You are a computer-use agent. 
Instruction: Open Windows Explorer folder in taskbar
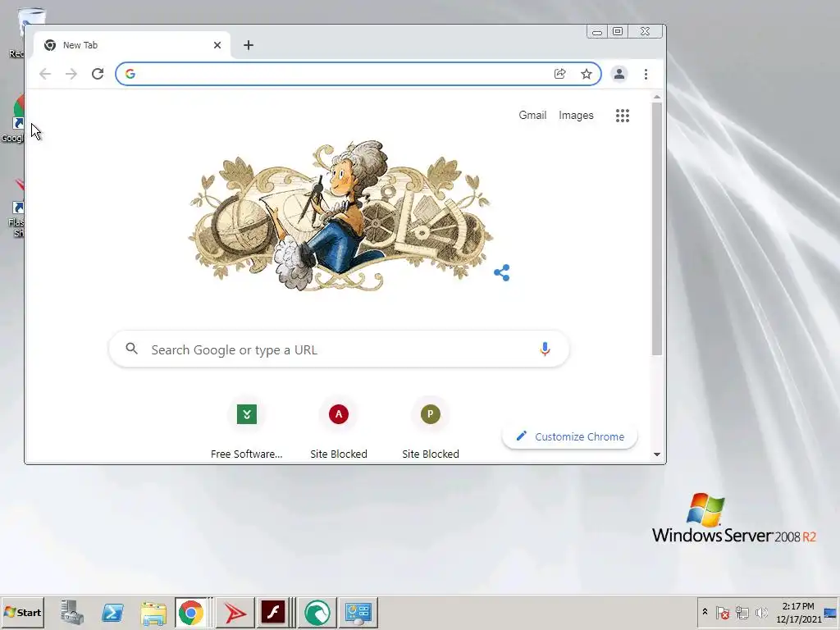click(x=153, y=613)
